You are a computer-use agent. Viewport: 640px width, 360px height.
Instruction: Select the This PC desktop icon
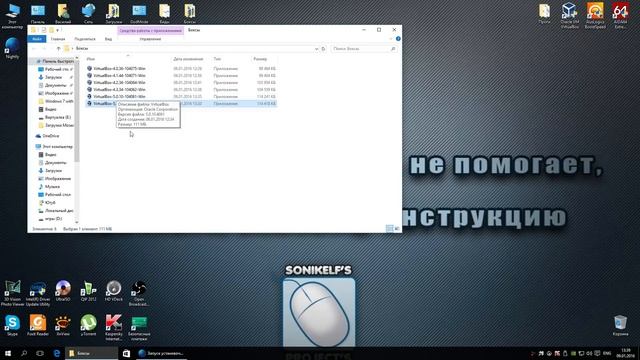point(12,16)
